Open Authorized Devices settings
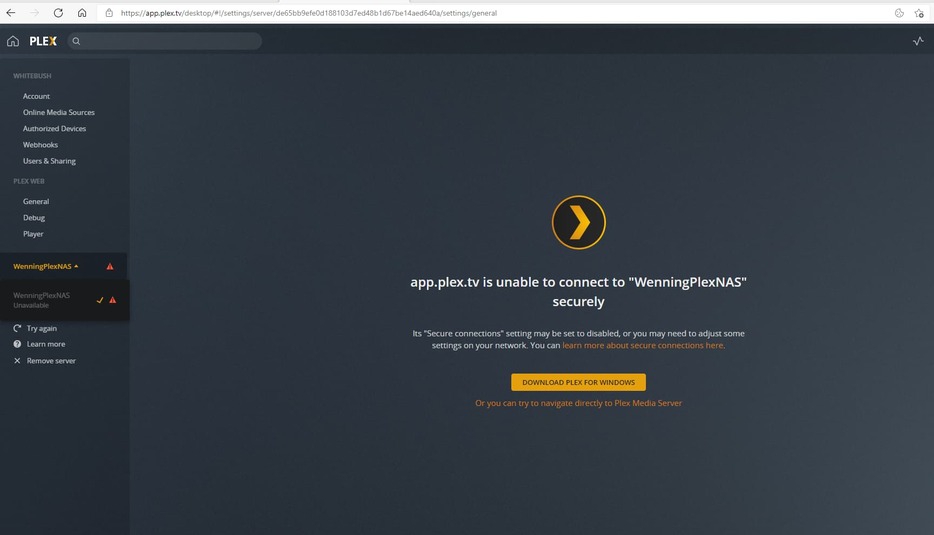The height and width of the screenshot is (535, 934). (54, 128)
